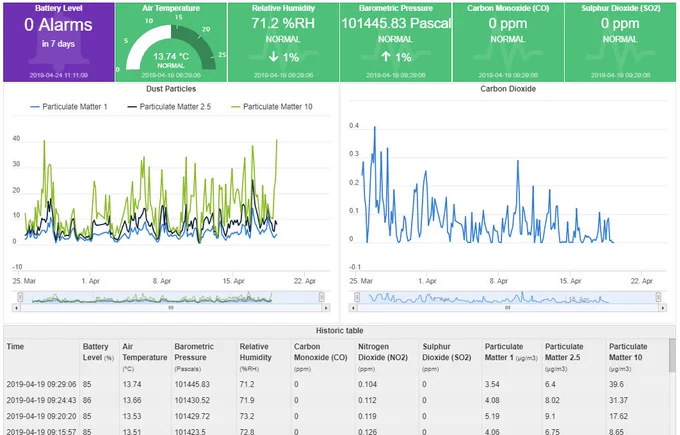Image resolution: width=680 pixels, height=435 pixels.
Task: Open the Air Temperature gauge tile
Action: [171, 42]
